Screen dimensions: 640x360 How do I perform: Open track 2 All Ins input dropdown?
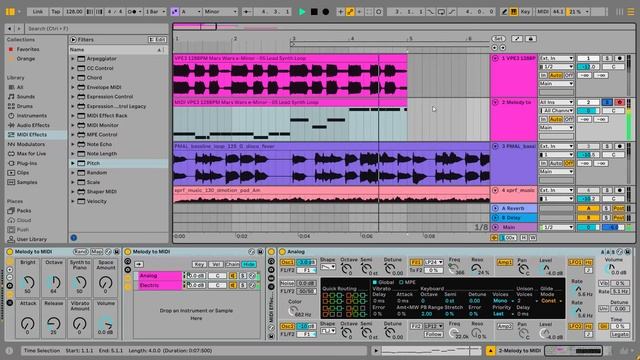click(556, 102)
